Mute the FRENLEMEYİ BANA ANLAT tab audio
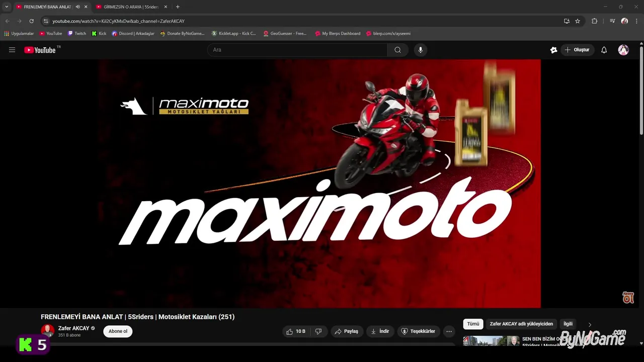This screenshot has height=362, width=644. click(77, 7)
